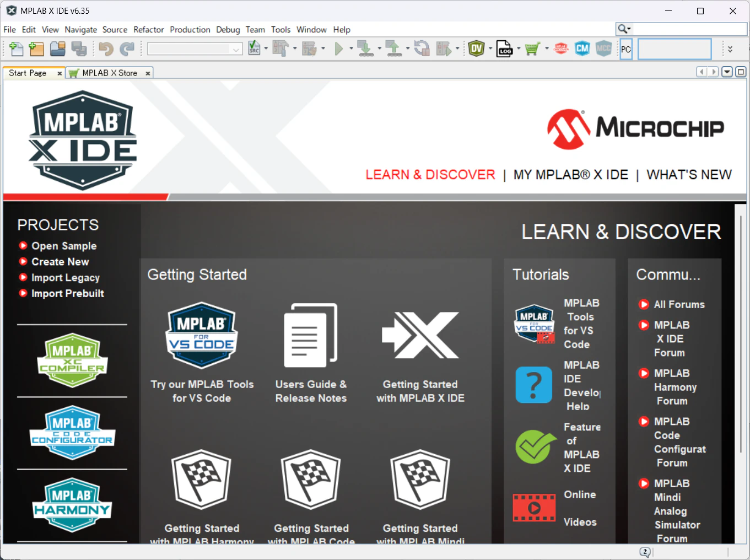Click the Open Project folder icon
This screenshot has width=750, height=560.
[58, 49]
